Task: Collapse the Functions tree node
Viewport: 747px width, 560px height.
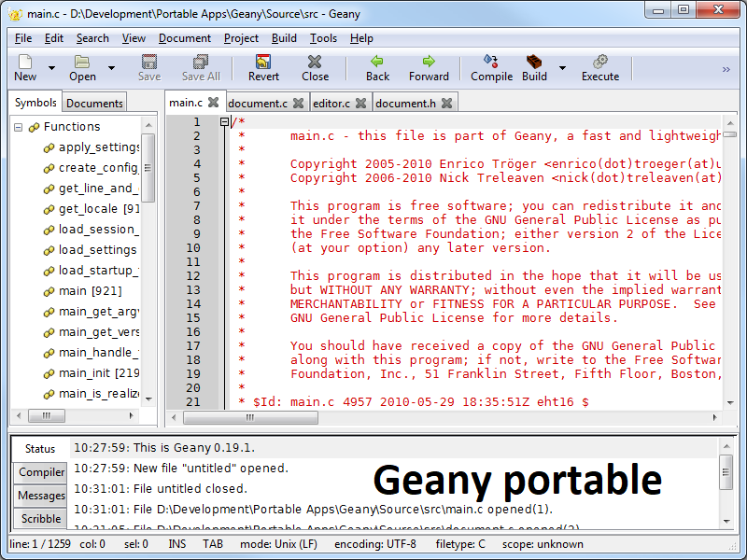Action: [18, 127]
